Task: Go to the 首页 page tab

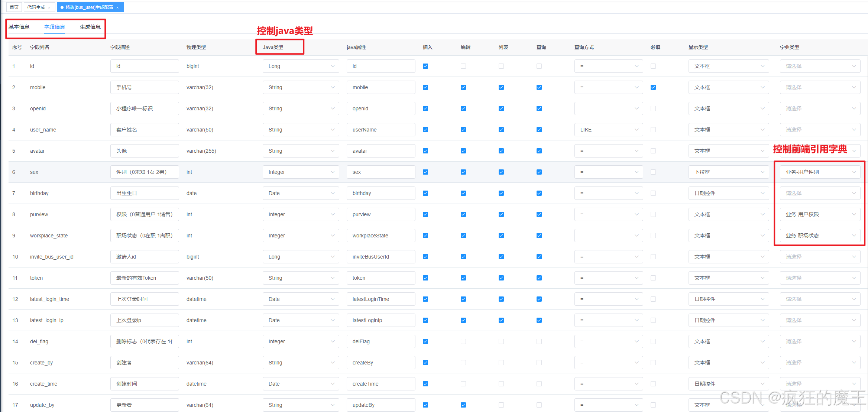Action: click(x=14, y=7)
